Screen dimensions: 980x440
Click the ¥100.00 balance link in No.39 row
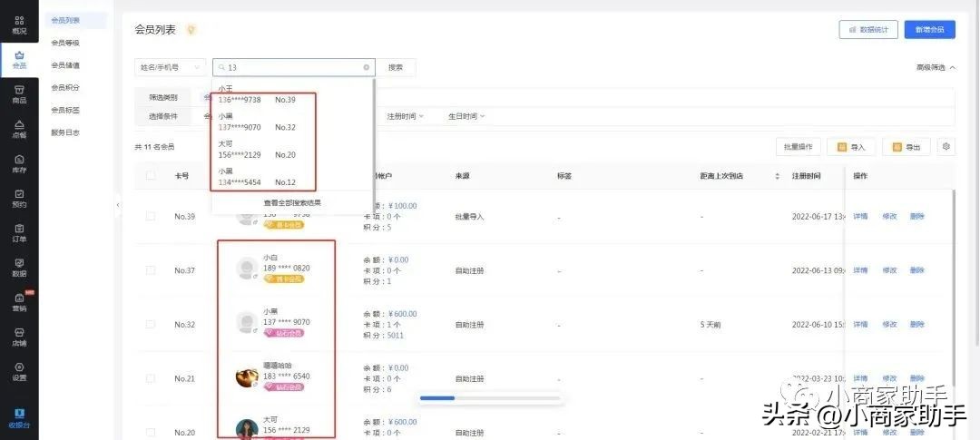tap(403, 206)
